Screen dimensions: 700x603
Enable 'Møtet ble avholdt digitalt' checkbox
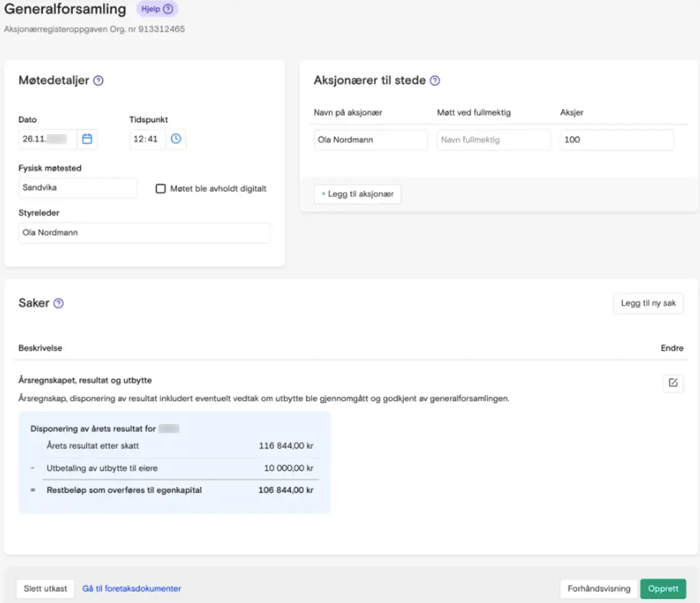(161, 189)
